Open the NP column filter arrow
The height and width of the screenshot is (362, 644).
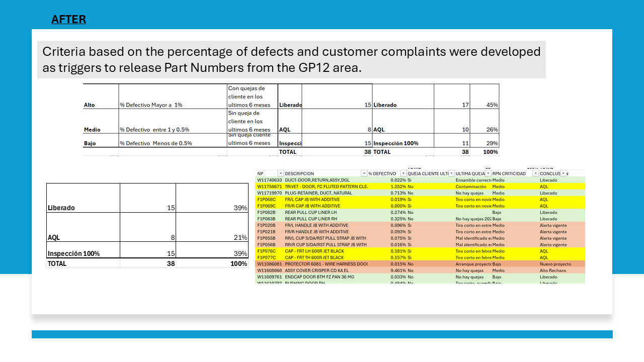click(x=281, y=173)
